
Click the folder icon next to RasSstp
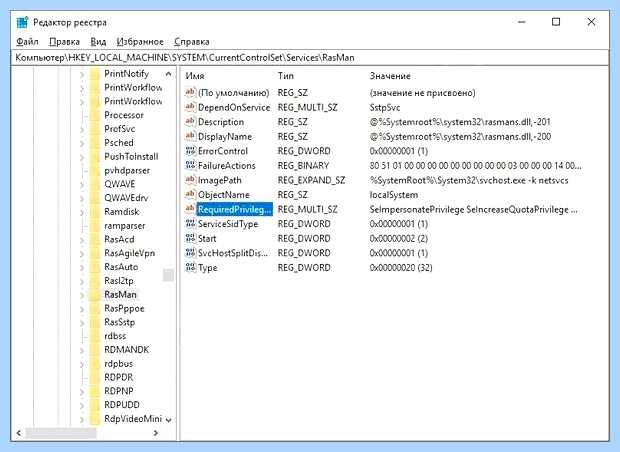94,322
